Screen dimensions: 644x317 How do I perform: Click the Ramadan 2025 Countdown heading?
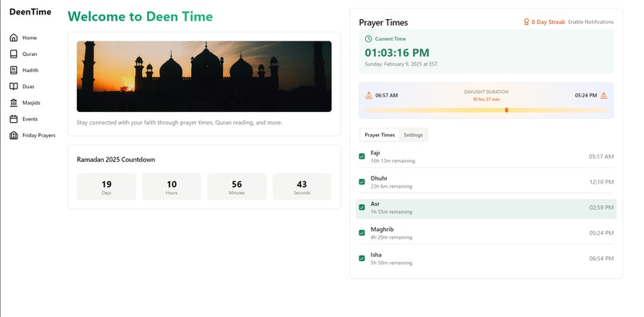coord(116,160)
